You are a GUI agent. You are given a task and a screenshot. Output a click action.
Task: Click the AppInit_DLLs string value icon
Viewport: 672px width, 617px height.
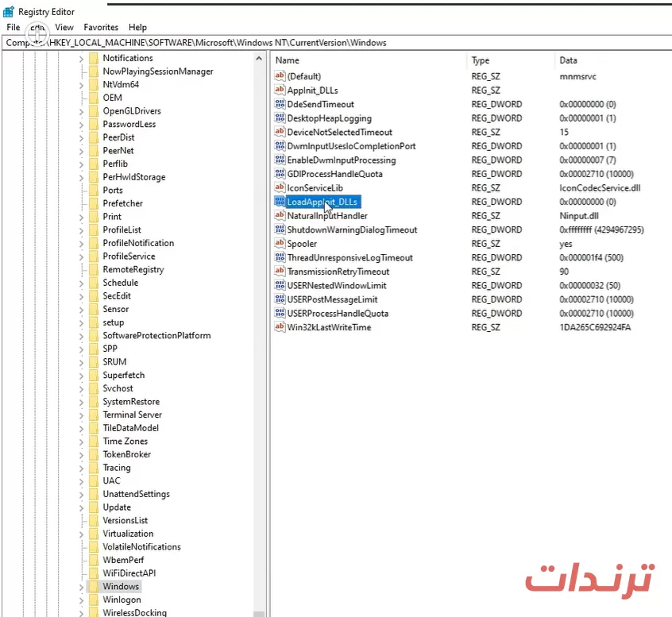(x=280, y=90)
